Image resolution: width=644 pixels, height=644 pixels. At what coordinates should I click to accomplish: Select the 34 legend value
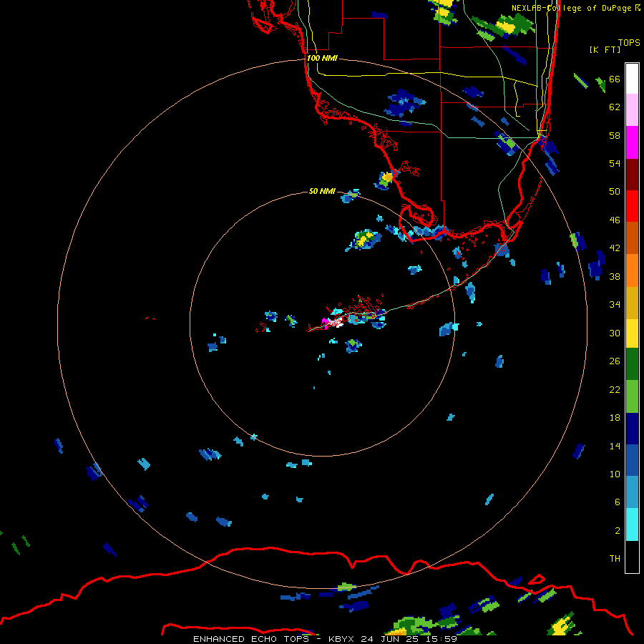click(x=615, y=305)
